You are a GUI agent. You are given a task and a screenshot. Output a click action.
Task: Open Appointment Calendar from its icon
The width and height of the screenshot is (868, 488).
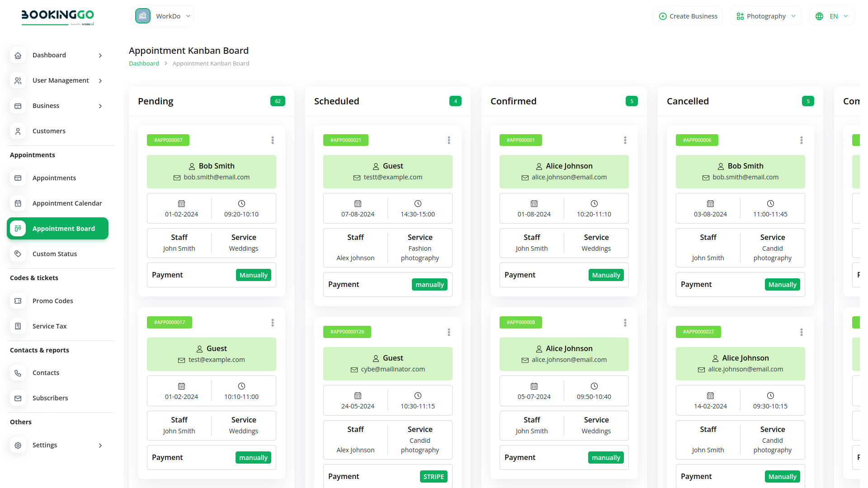pos(18,203)
